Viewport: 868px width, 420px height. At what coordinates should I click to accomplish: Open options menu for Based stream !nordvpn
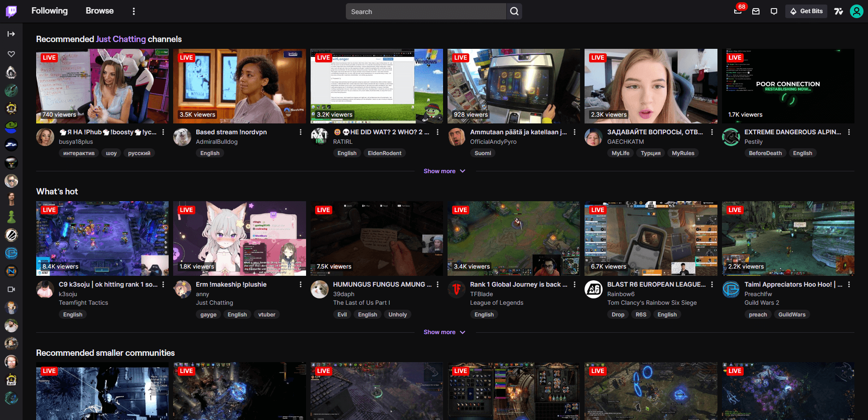(x=300, y=132)
